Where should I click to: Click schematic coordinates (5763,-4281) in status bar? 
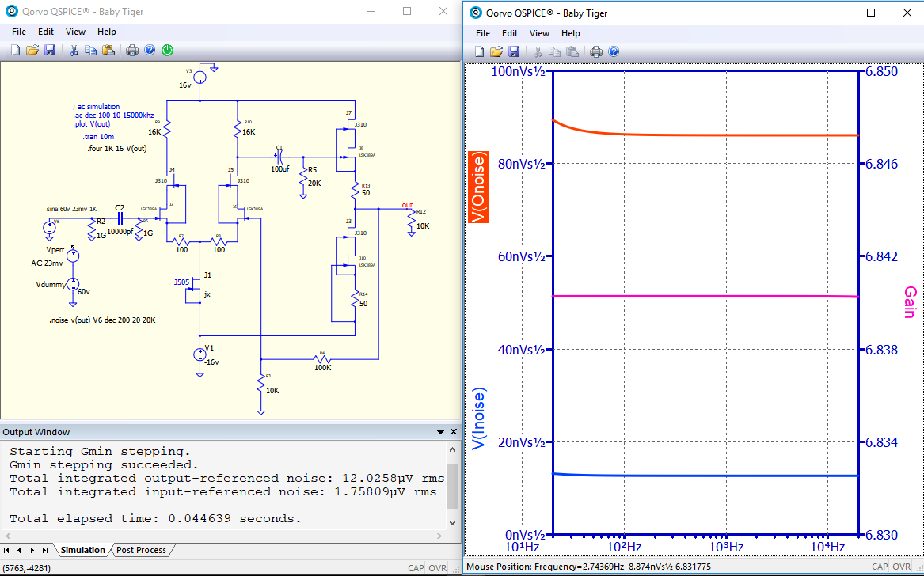(26, 568)
